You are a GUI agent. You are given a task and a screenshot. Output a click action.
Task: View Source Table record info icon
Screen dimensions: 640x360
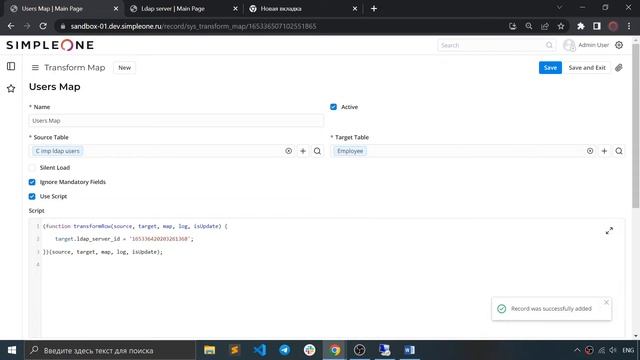(x=289, y=151)
